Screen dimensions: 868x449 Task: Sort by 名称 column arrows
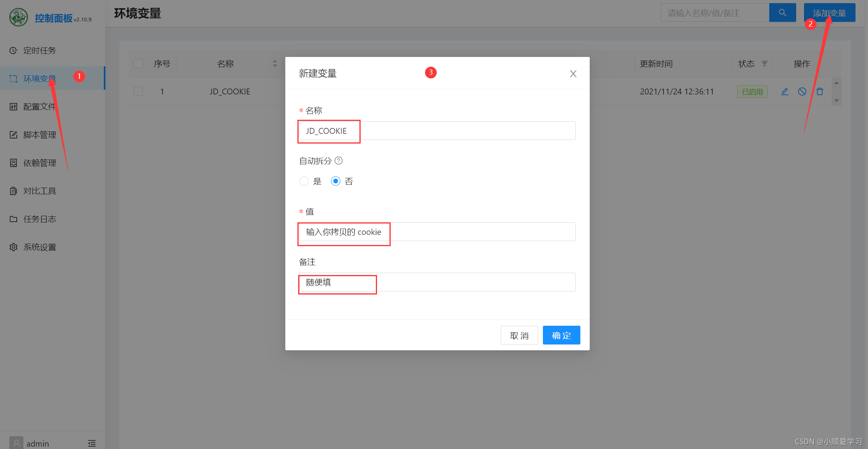[275, 64]
